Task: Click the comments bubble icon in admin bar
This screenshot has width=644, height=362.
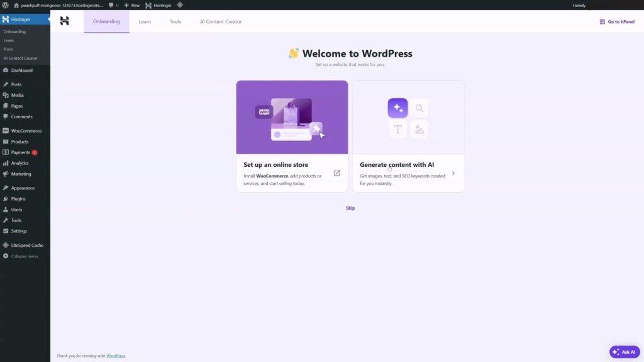Action: click(x=113, y=5)
